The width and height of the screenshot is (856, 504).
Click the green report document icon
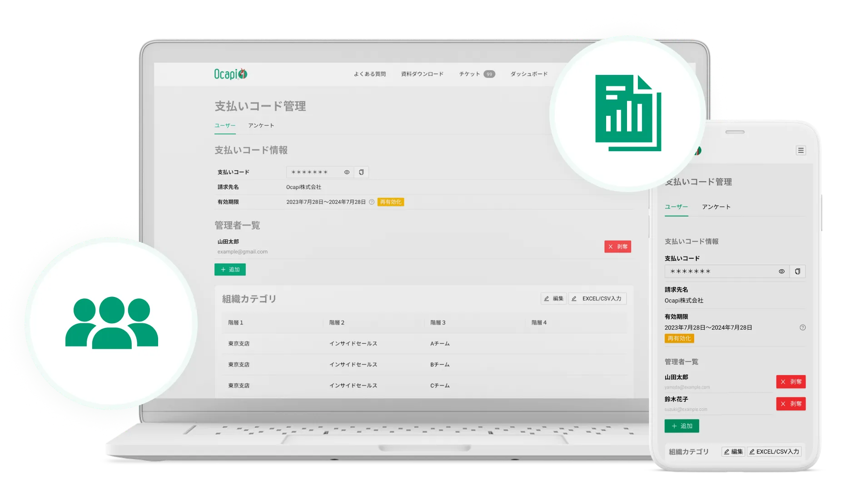(x=627, y=113)
